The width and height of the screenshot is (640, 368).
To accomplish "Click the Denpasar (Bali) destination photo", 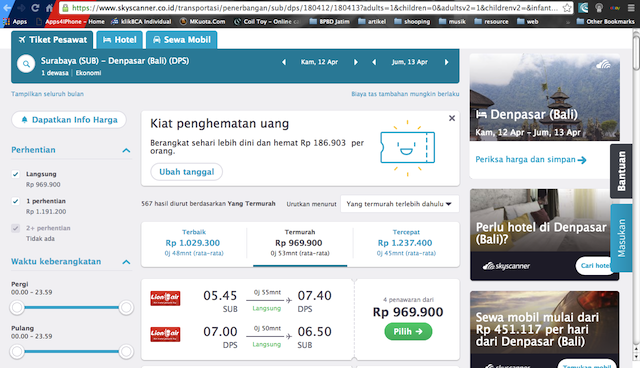I will [x=544, y=97].
